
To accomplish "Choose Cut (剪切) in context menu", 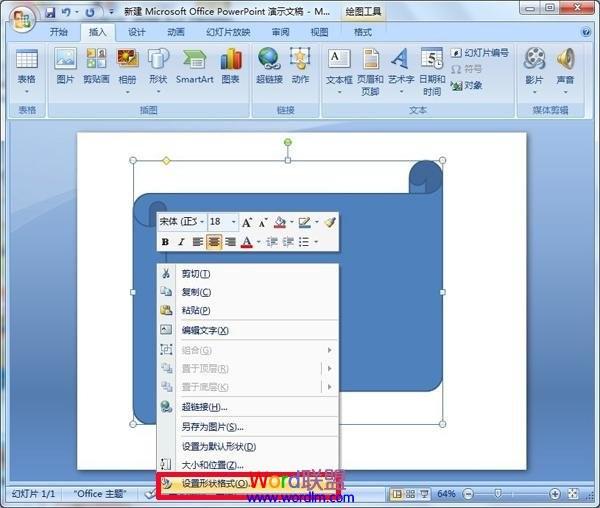I will (x=248, y=274).
